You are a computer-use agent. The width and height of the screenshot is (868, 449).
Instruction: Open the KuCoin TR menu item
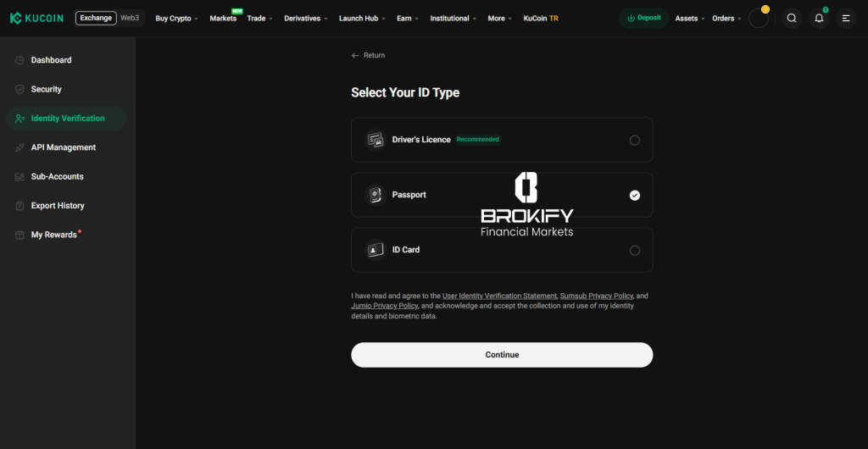pyautogui.click(x=541, y=19)
